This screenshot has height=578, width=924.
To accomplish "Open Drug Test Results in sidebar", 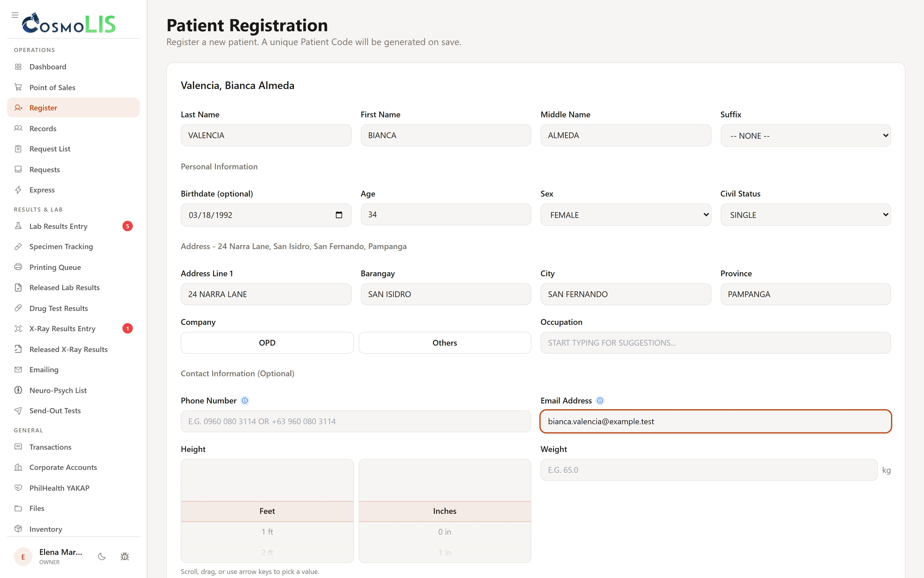I will tap(73, 308).
